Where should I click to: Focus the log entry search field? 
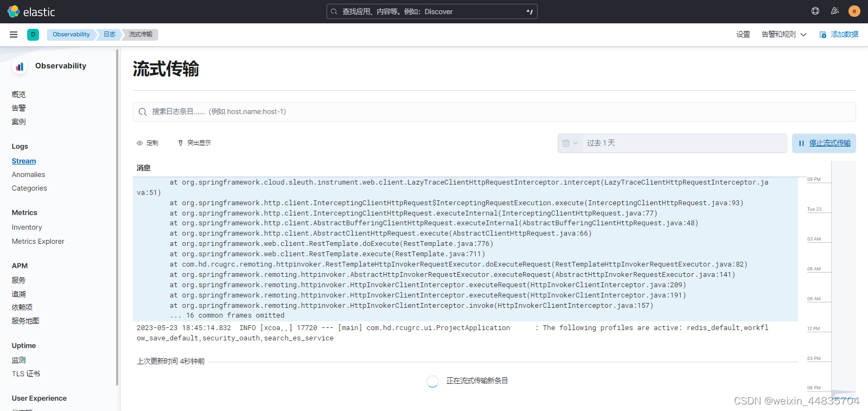pos(494,112)
